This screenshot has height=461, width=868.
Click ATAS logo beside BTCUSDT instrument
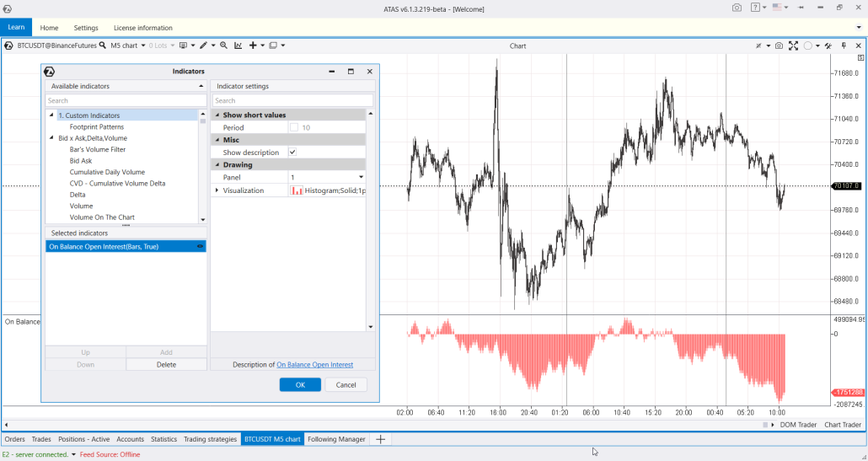click(9, 46)
